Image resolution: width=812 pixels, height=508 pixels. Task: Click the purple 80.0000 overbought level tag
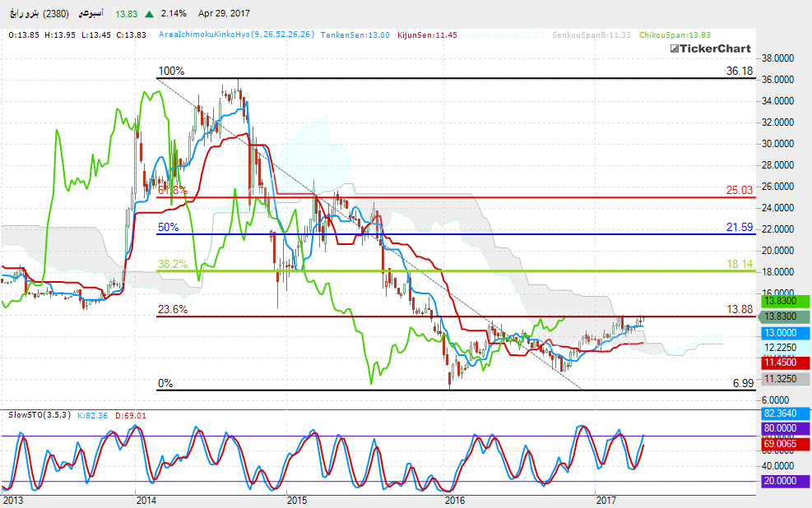pyautogui.click(x=782, y=427)
